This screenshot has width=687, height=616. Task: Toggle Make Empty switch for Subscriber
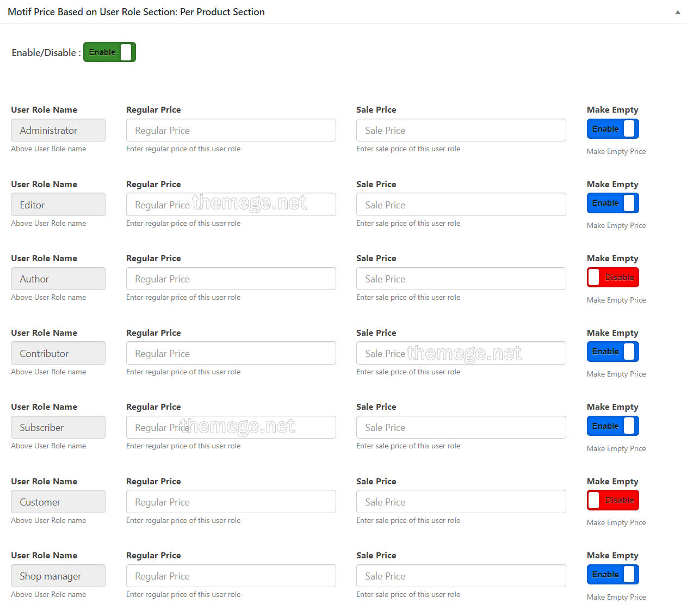pos(612,426)
